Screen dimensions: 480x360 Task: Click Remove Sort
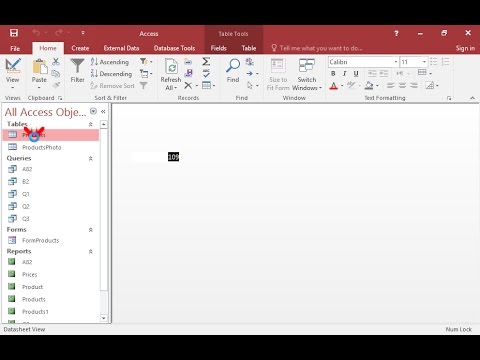(x=112, y=86)
